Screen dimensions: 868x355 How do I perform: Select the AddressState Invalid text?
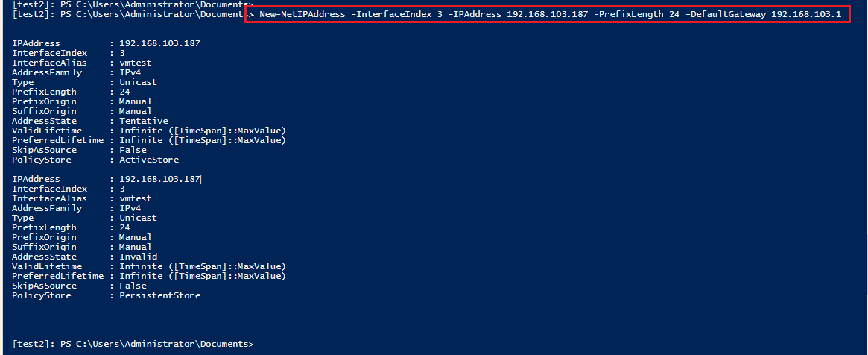[x=139, y=257]
